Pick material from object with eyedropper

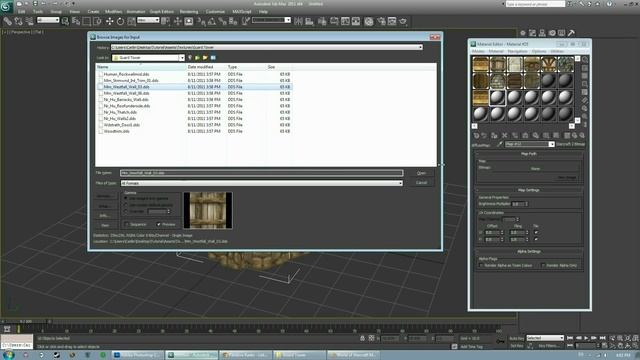[499, 144]
